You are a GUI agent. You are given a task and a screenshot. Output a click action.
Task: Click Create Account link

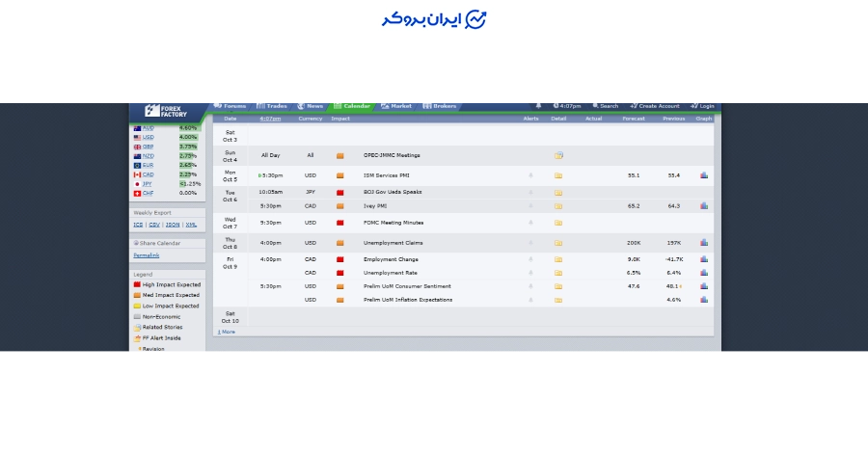click(655, 106)
